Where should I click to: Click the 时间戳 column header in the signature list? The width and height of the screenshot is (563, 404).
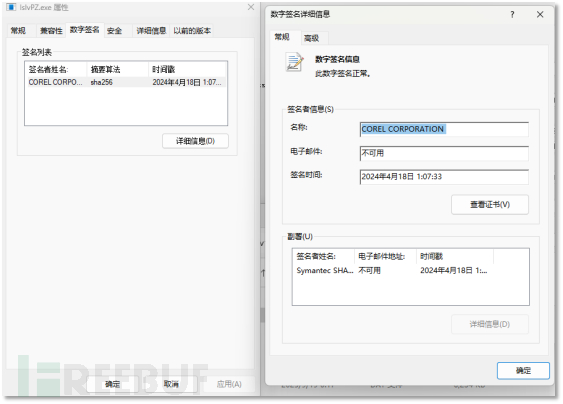[x=187, y=69]
